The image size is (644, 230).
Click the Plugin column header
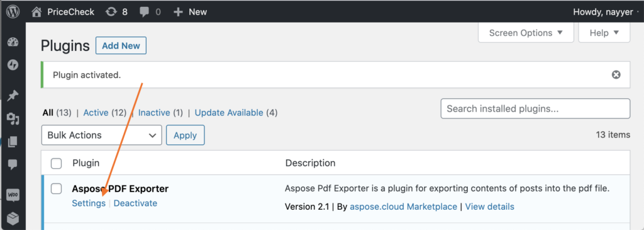[x=86, y=163]
